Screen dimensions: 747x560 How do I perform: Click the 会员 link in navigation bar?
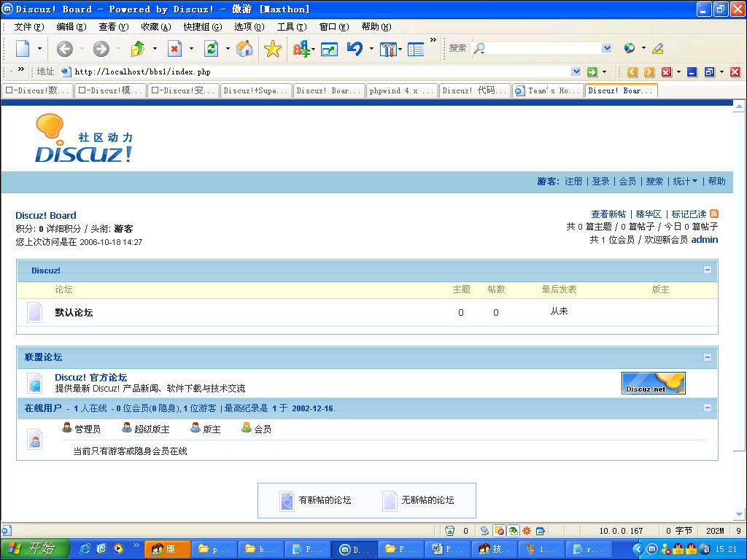pos(627,182)
